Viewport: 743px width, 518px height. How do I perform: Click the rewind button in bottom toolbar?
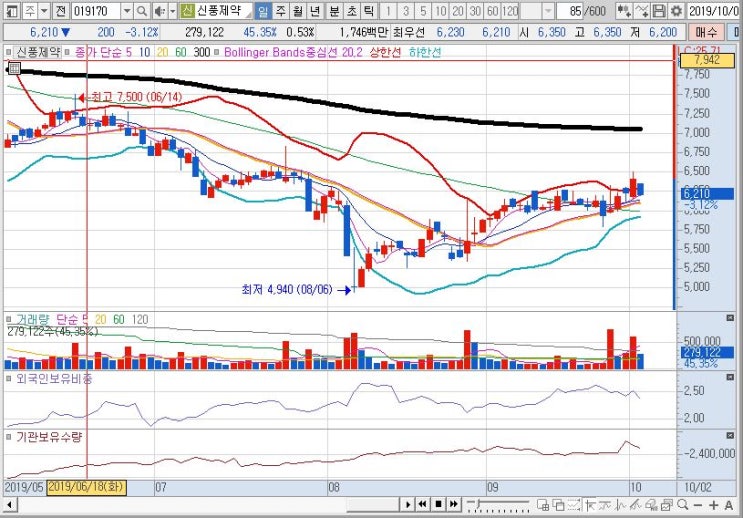pyautogui.click(x=423, y=504)
